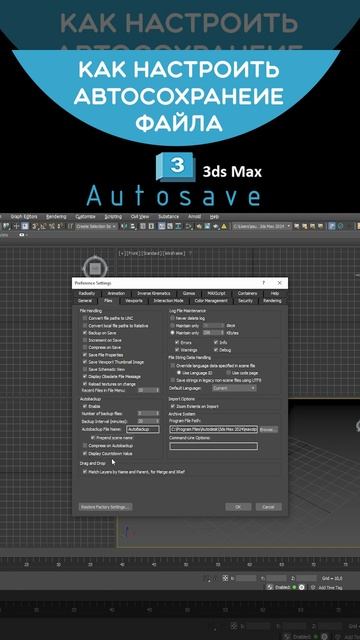Open the Curve Editor icon
This screenshot has width=360, height=640.
[x=169, y=226]
